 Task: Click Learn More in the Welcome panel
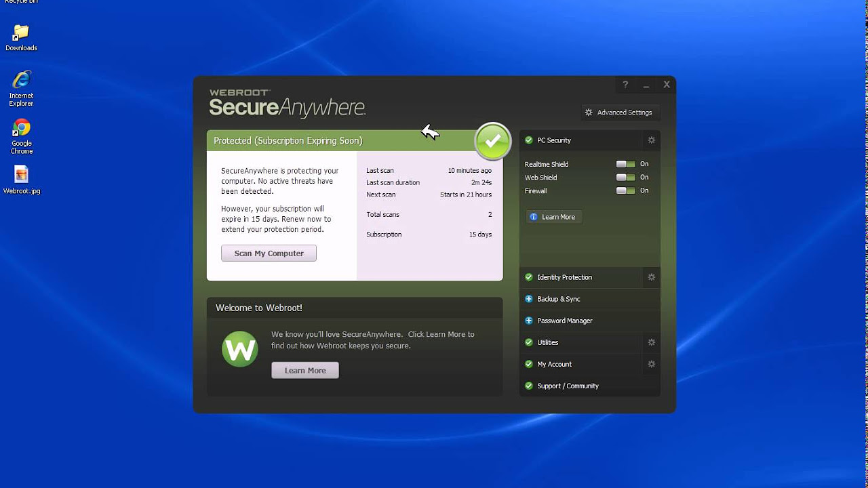305,370
